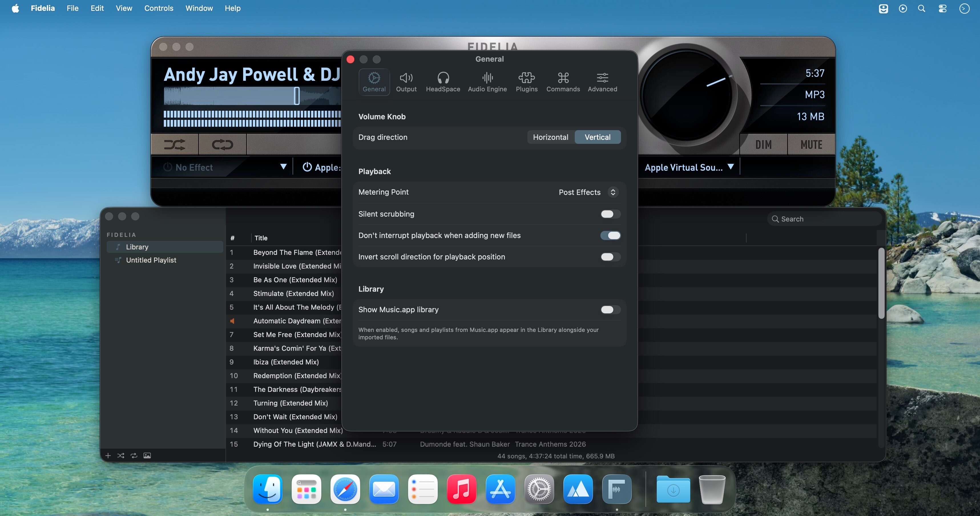Click the shuffle icon below the sidebar
This screenshot has height=516, width=980.
121,455
